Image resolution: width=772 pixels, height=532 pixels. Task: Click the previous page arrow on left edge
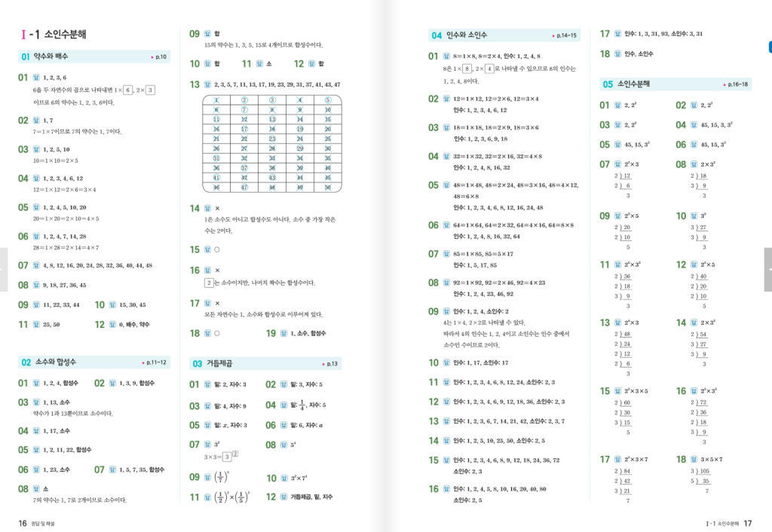pos(3,269)
